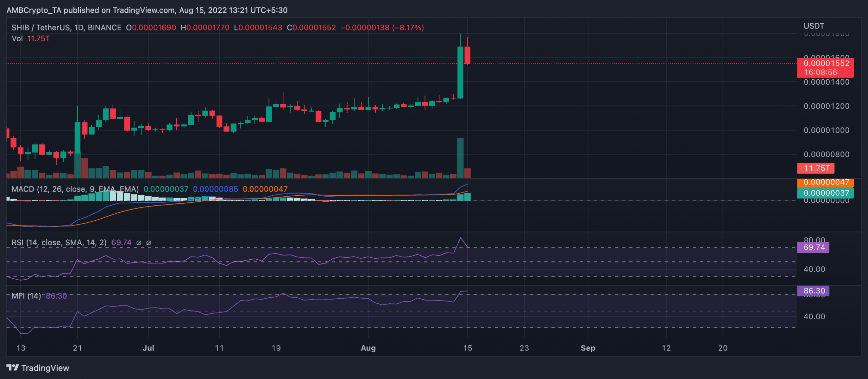This screenshot has height=379, width=868.
Task: Click the RSI peak above the 80 level
Action: pyautogui.click(x=460, y=238)
